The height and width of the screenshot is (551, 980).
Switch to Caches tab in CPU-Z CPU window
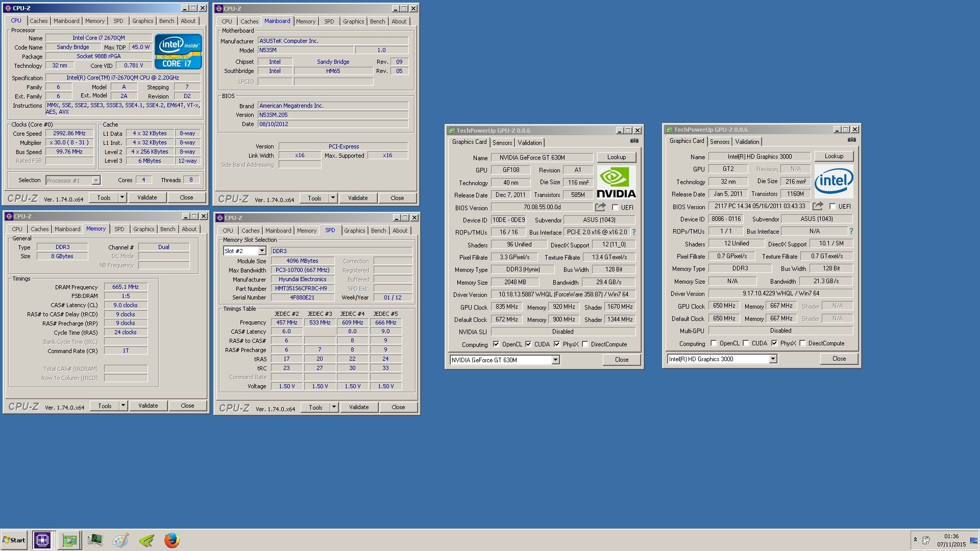pyautogui.click(x=38, y=21)
